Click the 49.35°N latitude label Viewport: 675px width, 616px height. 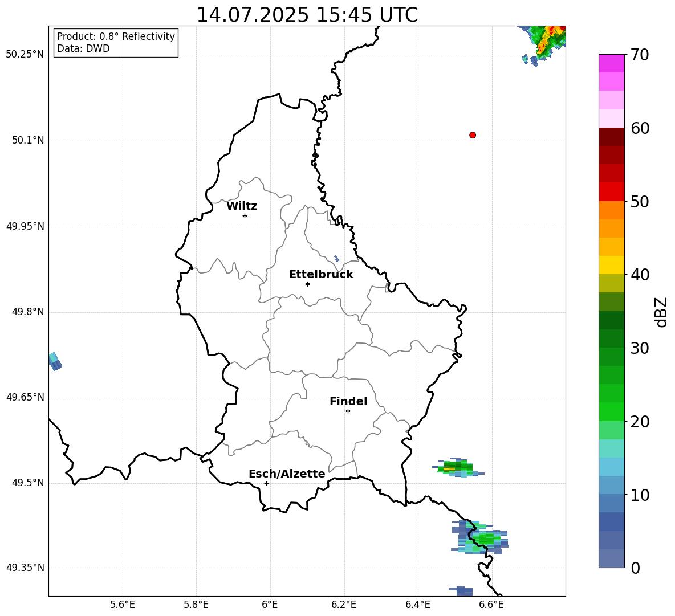coord(25,568)
